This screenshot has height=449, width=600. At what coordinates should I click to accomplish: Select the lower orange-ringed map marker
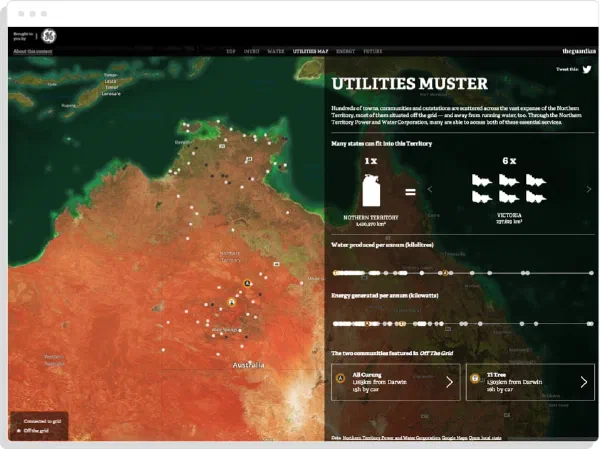[x=232, y=302]
